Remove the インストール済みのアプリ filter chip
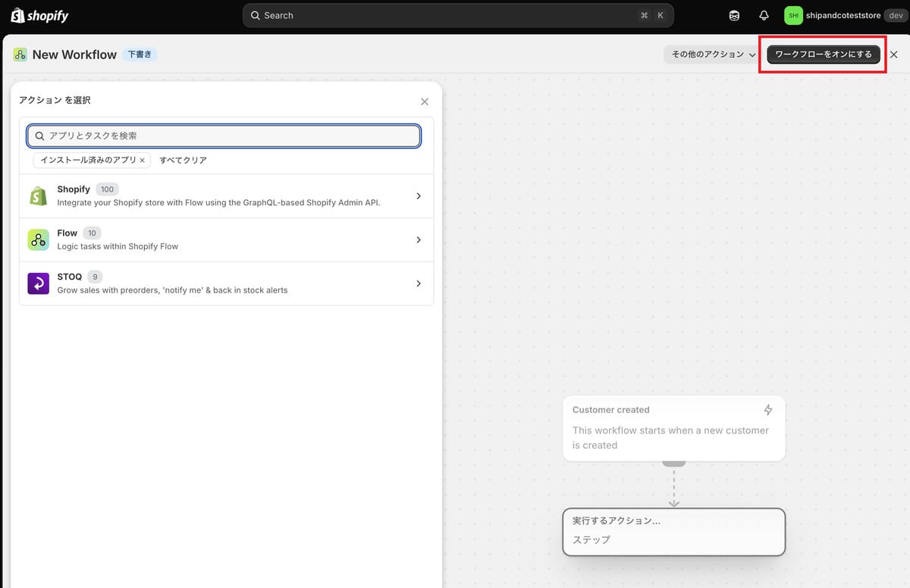The height and width of the screenshot is (588, 910). [x=142, y=161]
